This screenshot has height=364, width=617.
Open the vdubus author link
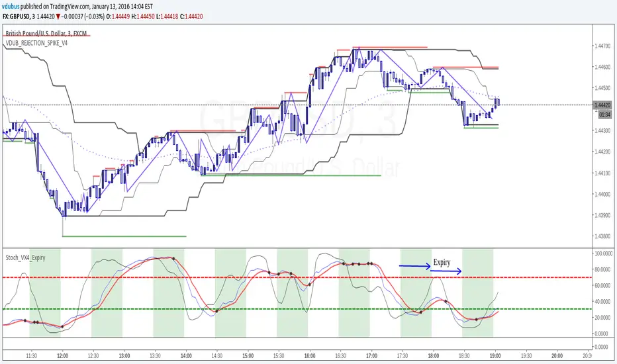point(10,7)
